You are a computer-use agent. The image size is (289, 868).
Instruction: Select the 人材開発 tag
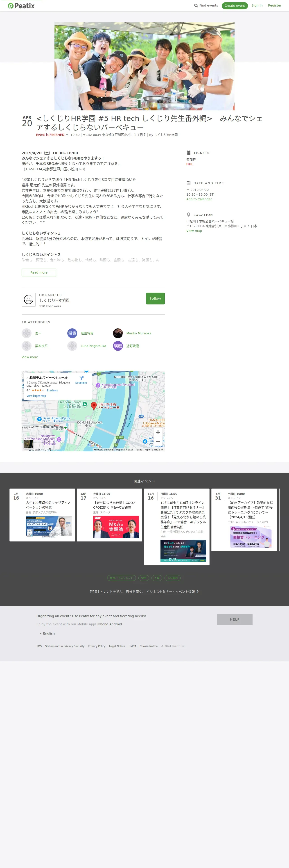pyautogui.click(x=173, y=578)
